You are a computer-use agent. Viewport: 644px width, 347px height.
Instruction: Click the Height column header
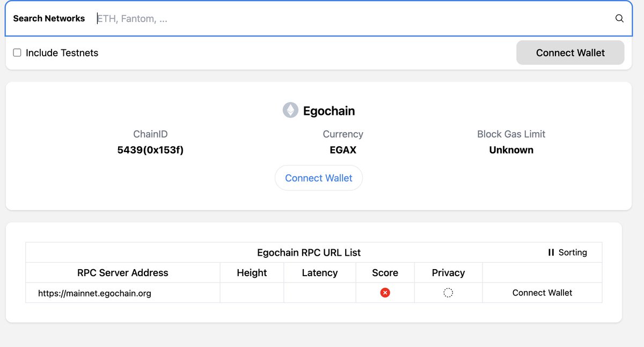(251, 272)
